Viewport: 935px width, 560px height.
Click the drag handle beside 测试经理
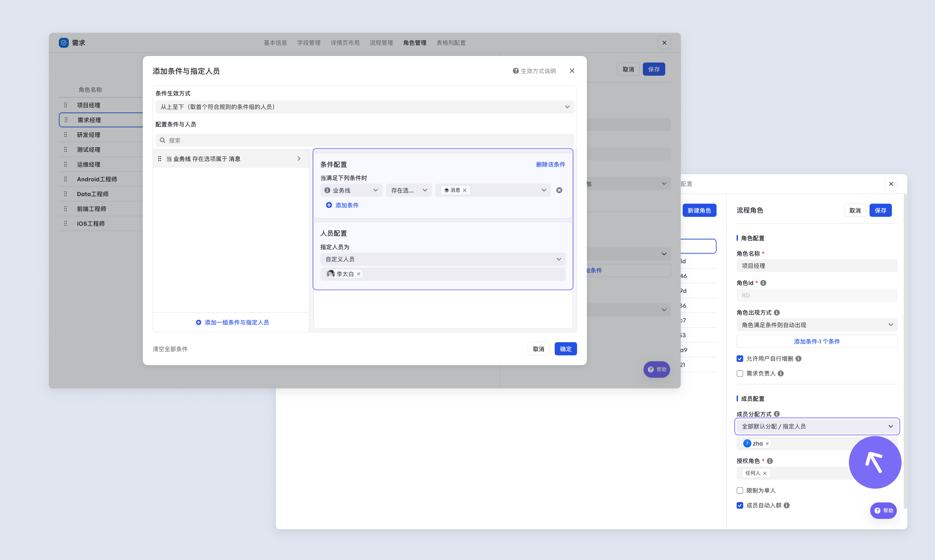click(x=66, y=149)
